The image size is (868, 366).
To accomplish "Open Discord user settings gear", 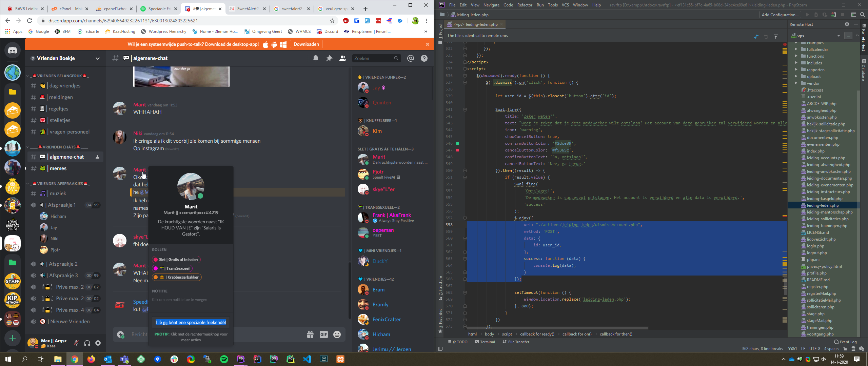I will click(x=98, y=343).
